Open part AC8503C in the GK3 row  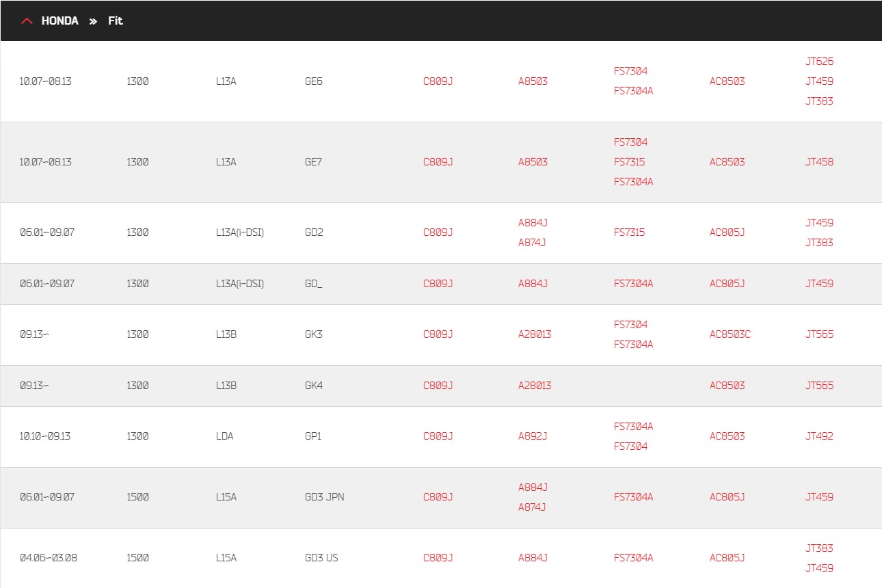click(730, 334)
